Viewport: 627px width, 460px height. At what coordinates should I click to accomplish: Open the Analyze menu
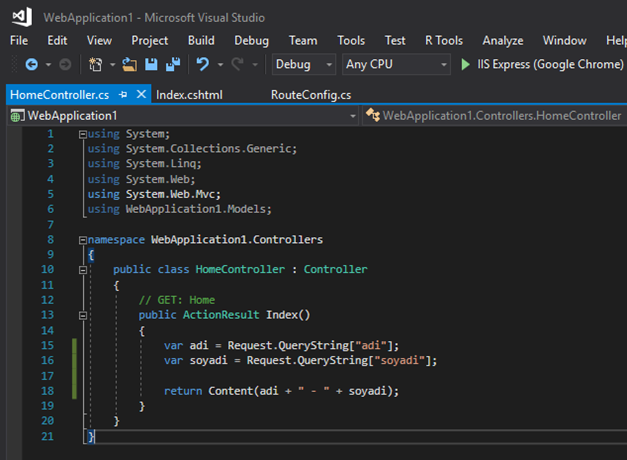pyautogui.click(x=503, y=40)
